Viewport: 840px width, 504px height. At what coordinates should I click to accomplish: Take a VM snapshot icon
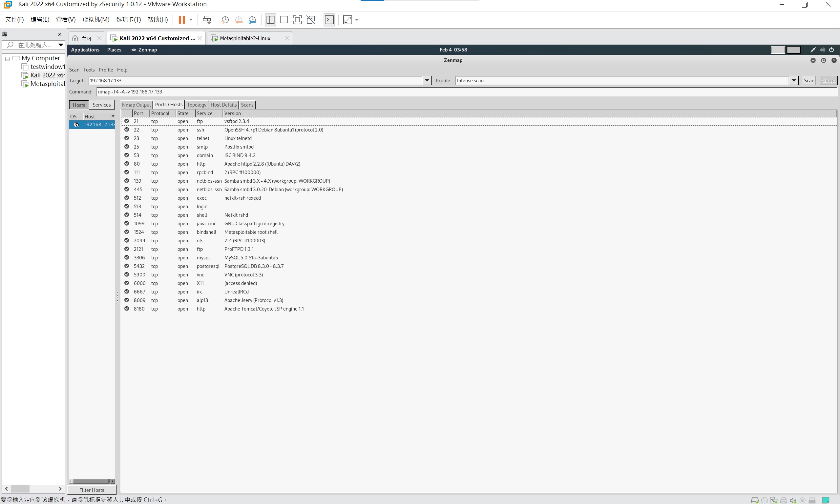click(225, 20)
